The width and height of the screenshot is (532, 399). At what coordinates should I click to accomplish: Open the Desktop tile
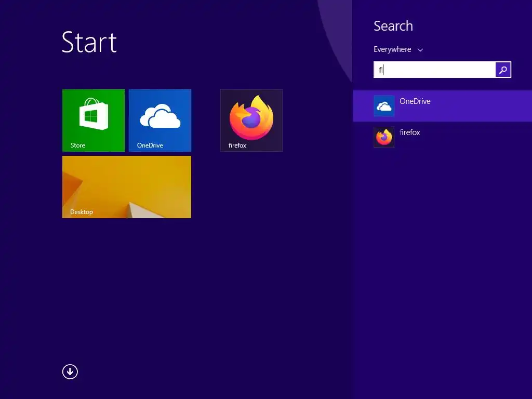tap(127, 187)
